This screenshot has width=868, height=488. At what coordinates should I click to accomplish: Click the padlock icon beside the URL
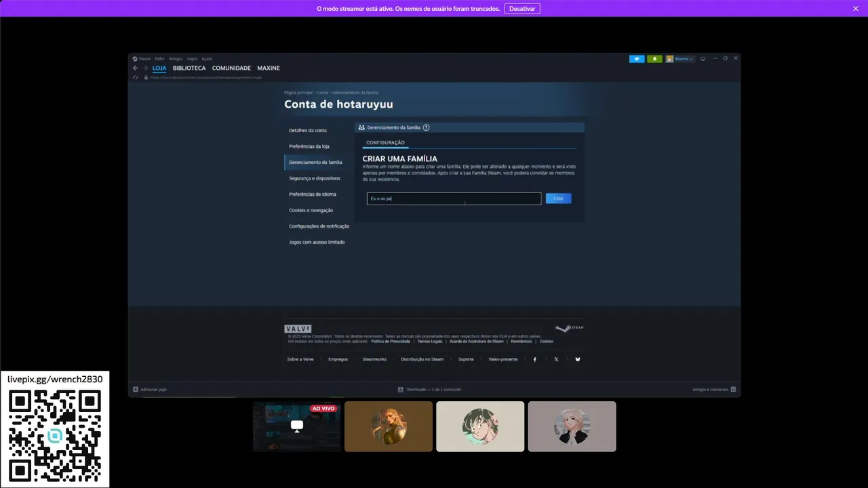point(145,77)
